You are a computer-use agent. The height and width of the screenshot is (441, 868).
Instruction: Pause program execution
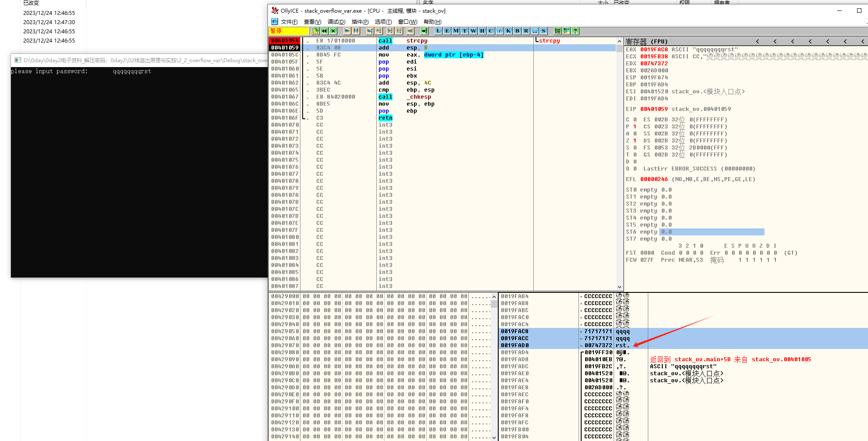[x=355, y=31]
